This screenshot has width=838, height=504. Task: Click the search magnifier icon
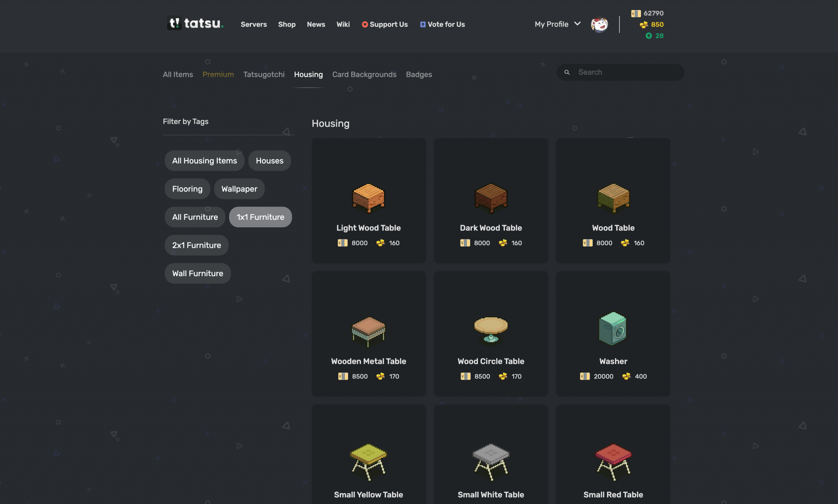click(567, 72)
